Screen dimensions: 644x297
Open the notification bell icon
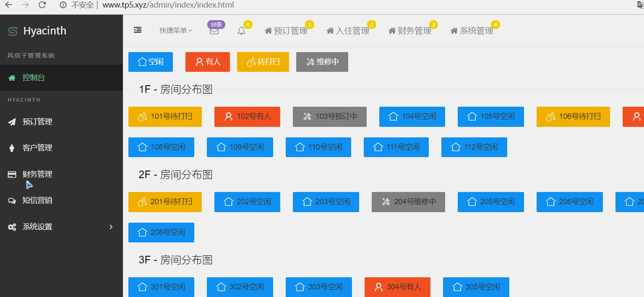coord(241,31)
